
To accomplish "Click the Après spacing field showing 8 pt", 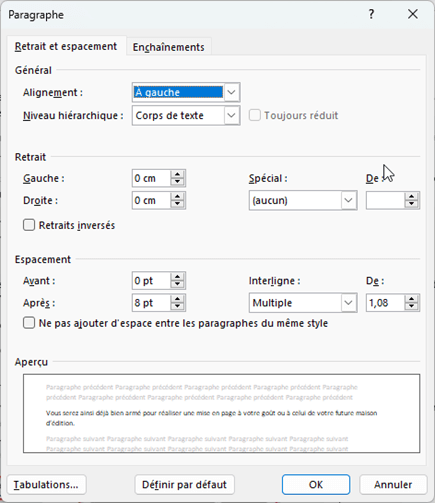I will coord(152,303).
